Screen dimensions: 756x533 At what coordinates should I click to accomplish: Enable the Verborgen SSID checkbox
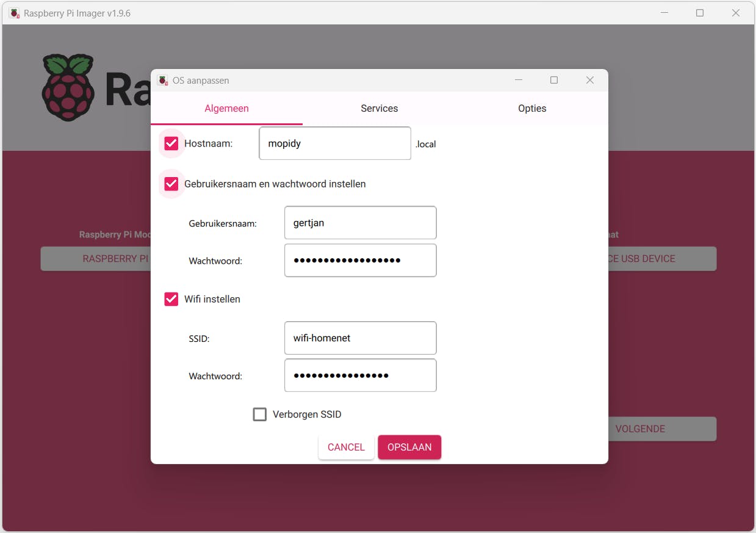coord(260,415)
